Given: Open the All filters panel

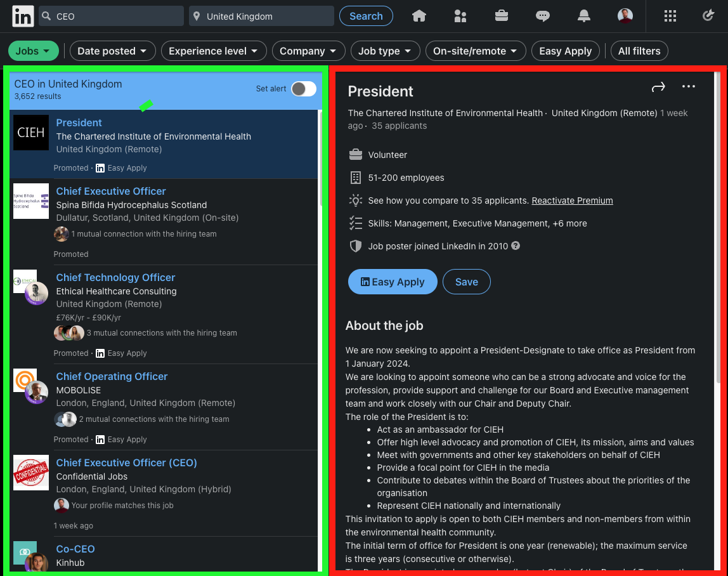Looking at the screenshot, I should click(639, 51).
